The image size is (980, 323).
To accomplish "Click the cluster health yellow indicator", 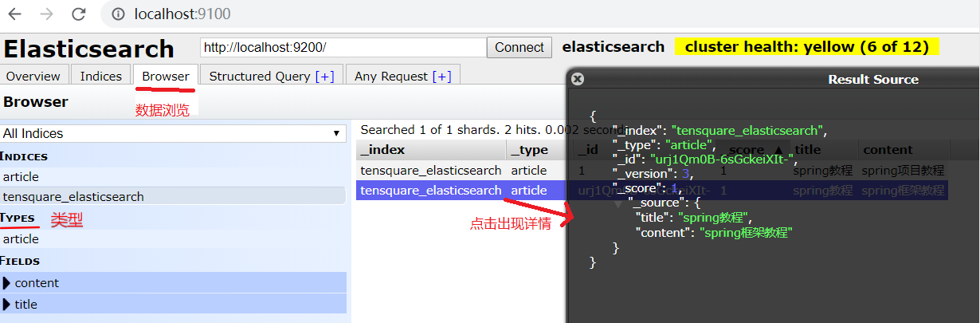I will coord(807,47).
